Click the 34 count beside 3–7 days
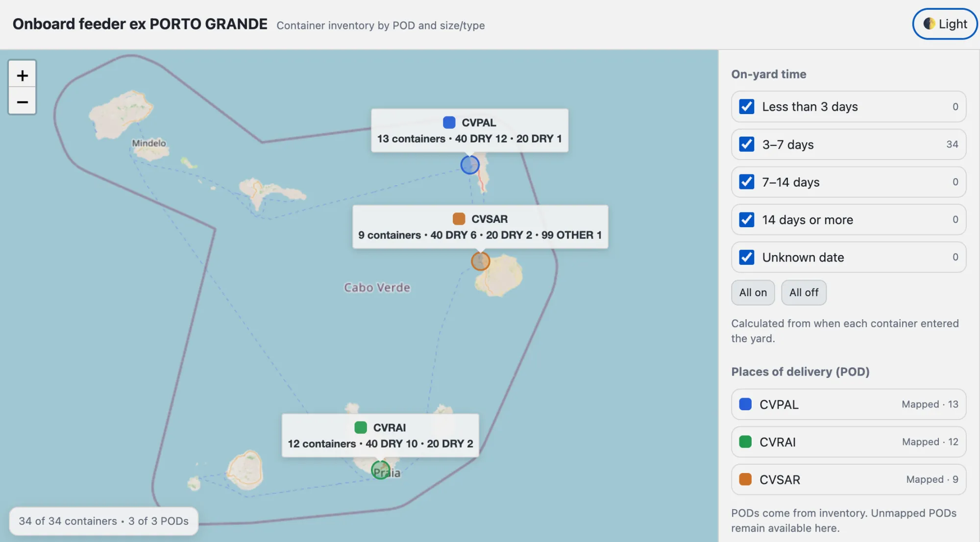The height and width of the screenshot is (542, 980). (952, 144)
